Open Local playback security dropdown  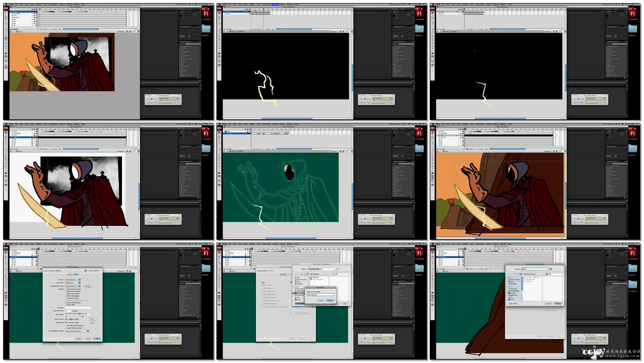[x=77, y=331]
